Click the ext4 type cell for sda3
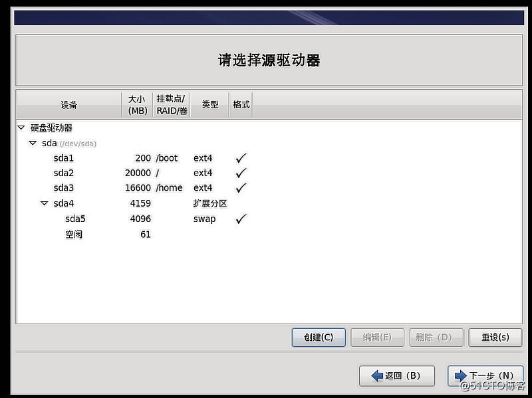 (x=203, y=188)
